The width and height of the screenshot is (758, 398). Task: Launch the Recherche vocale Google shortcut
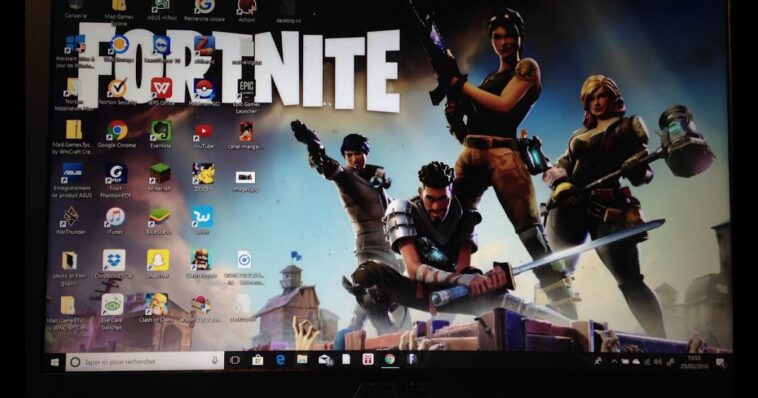pos(204,10)
